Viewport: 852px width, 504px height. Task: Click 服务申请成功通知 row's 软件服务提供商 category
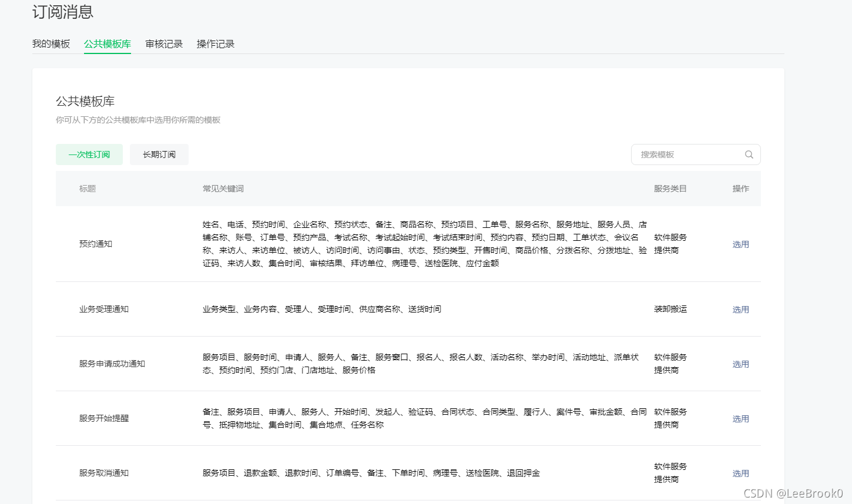point(670,364)
